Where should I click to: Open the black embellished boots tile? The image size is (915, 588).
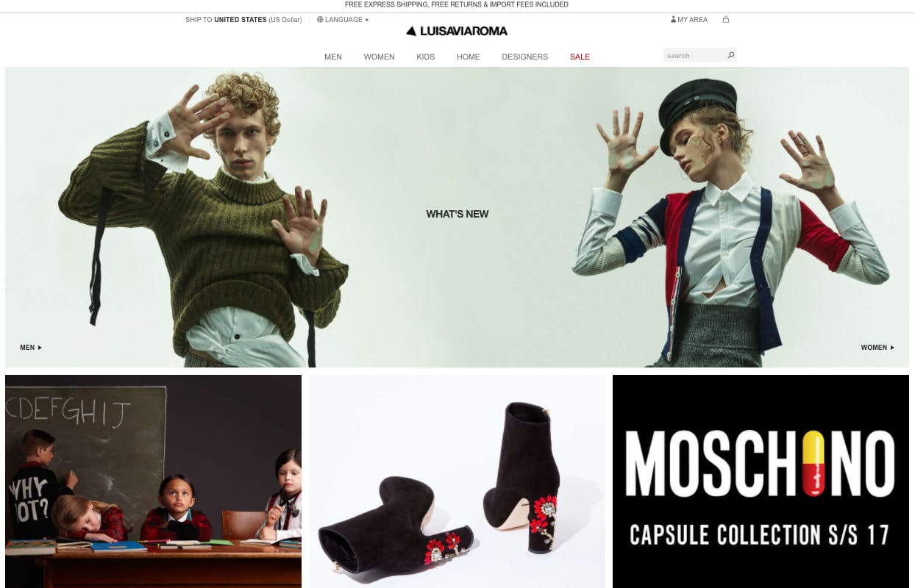457,481
